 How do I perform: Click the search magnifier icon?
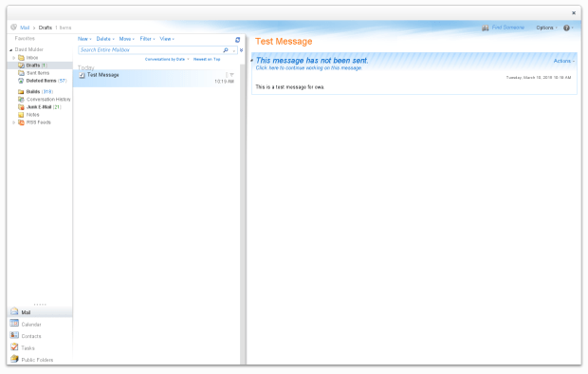click(226, 50)
